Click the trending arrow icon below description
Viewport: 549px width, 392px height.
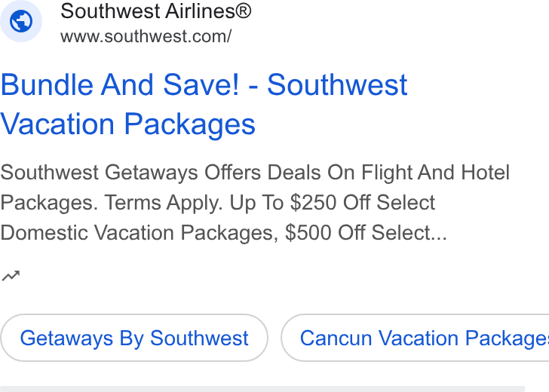(11, 276)
